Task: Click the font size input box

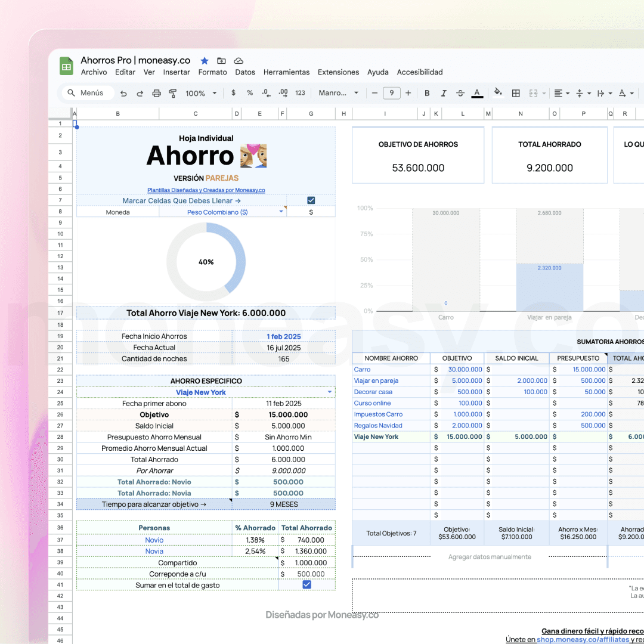Action: point(391,93)
